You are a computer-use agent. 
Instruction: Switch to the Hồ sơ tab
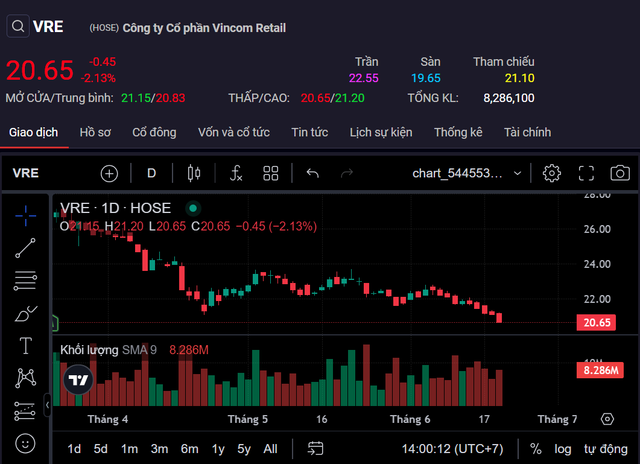95,132
